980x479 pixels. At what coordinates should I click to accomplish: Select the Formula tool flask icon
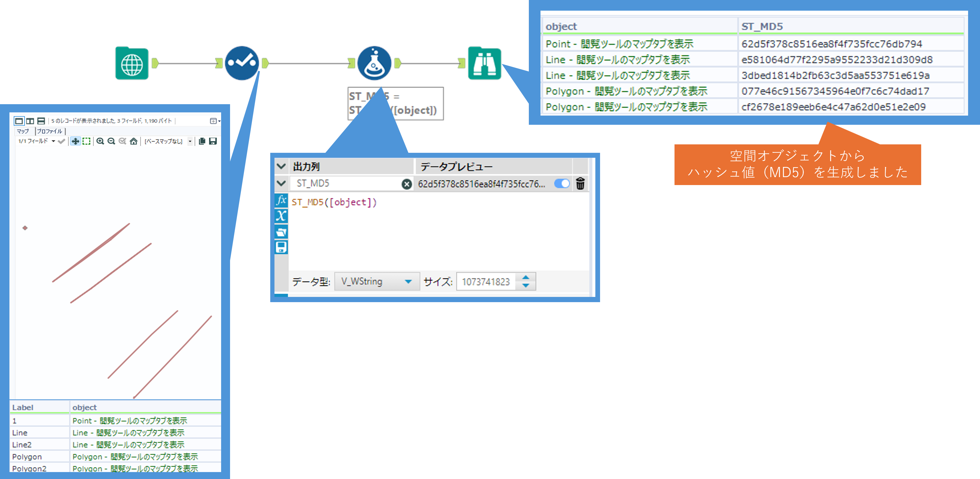tap(374, 64)
